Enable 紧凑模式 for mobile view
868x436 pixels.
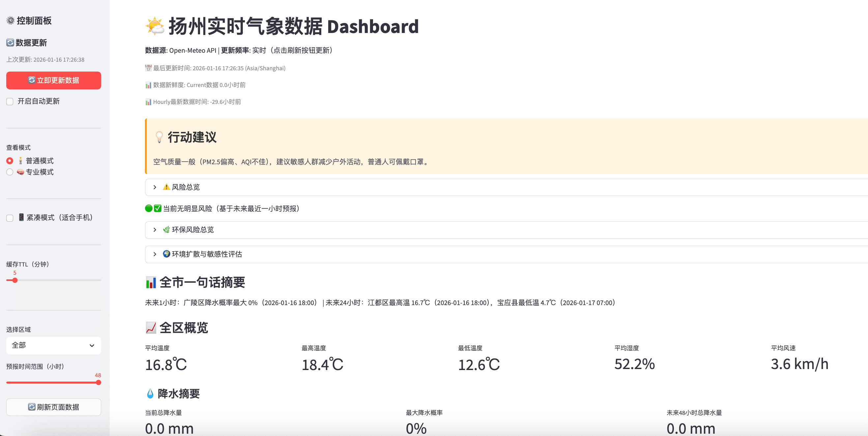[10, 218]
